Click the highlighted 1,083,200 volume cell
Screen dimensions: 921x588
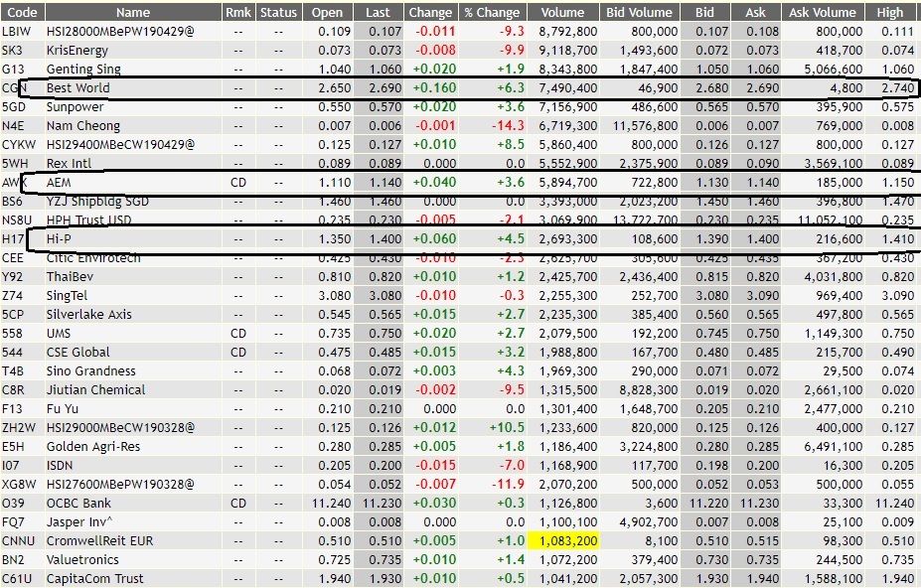pyautogui.click(x=563, y=541)
